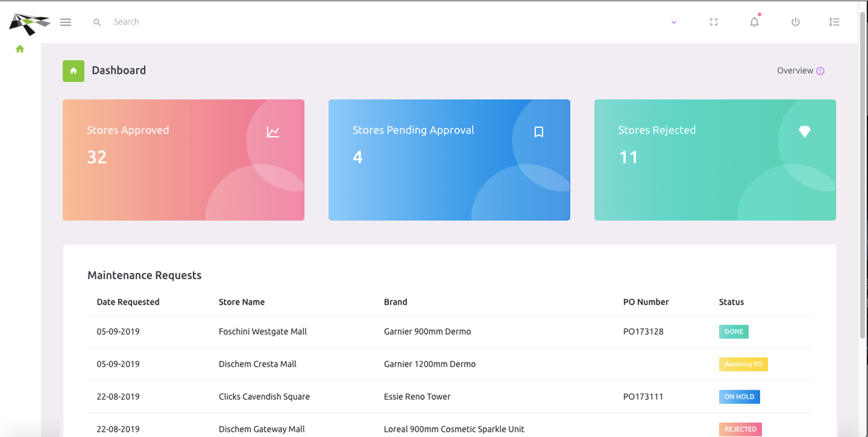Viewport: 868px width, 437px height.
Task: Click Loreal 900mm Cosmetic Sparkle Unit cell
Action: [x=454, y=429]
